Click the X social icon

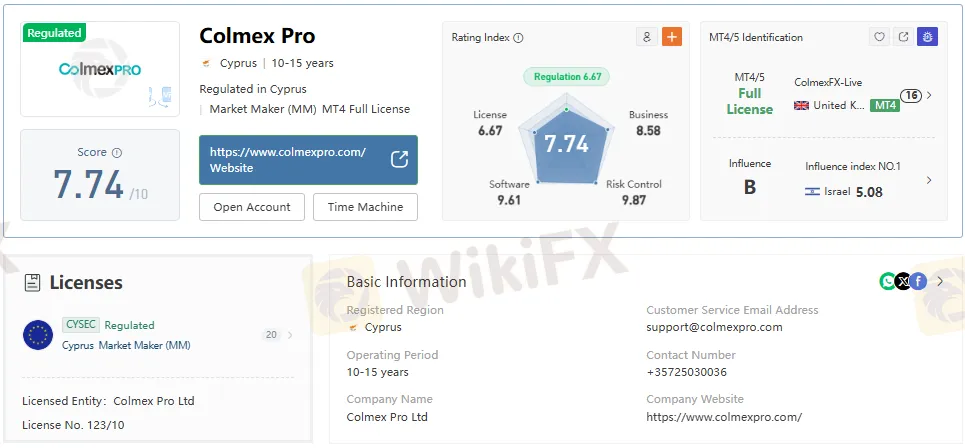903,281
